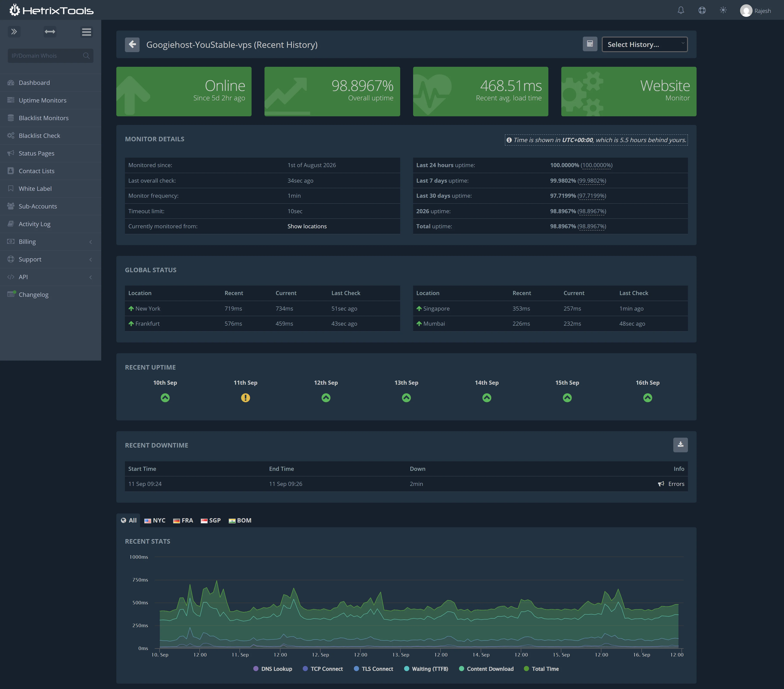The image size is (784, 689).
Task: Go to Status Pages
Action: click(x=51, y=153)
